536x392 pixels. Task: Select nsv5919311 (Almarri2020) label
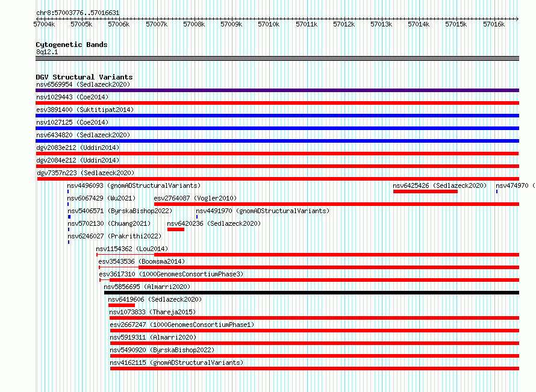(153, 337)
